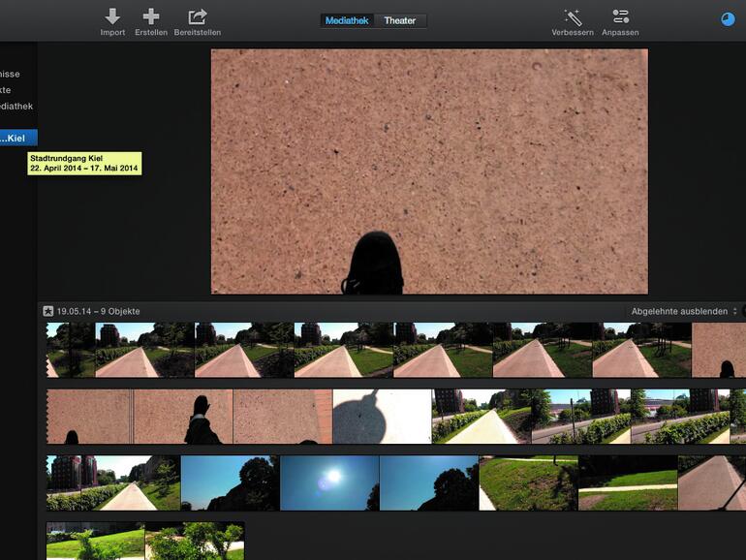Switch to the Theater tab
The height and width of the screenshot is (560, 746).
click(x=401, y=20)
